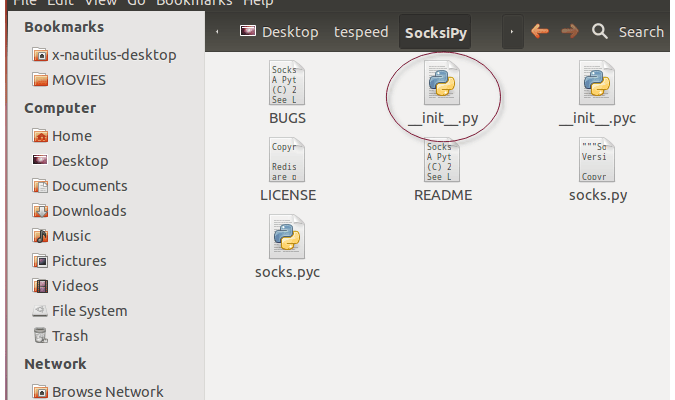Open the Pictures sidebar label
675x400 pixels.
pyautogui.click(x=79, y=260)
